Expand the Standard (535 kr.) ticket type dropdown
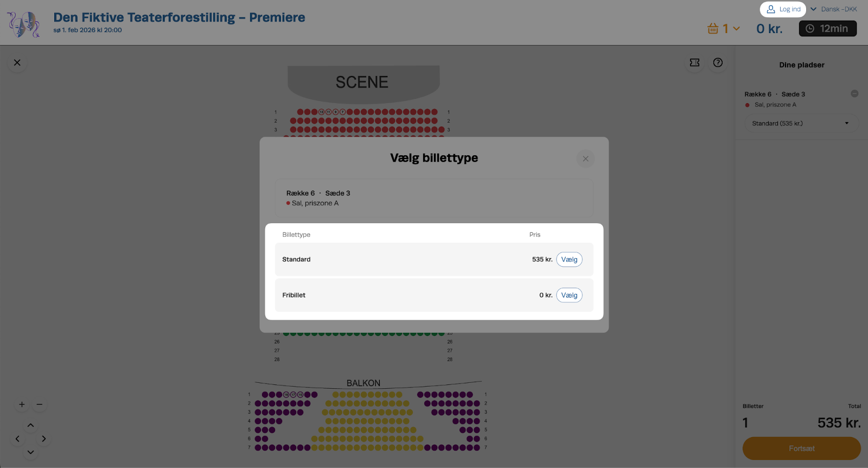The image size is (868, 468). (801, 123)
